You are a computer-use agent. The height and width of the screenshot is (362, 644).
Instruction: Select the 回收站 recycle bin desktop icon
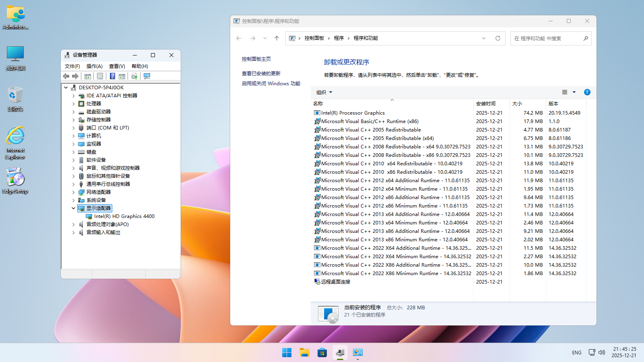pyautogui.click(x=15, y=99)
